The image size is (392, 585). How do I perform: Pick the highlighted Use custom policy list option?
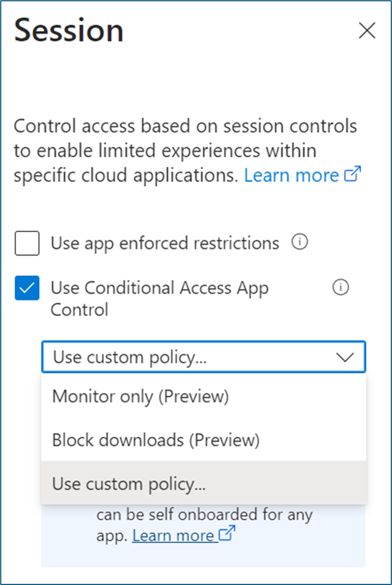click(x=129, y=484)
